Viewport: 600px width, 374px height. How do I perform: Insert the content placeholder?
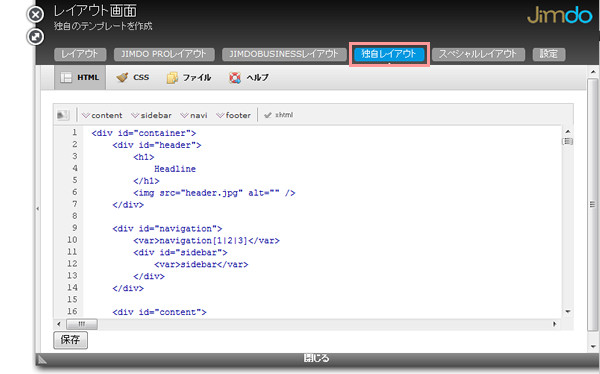point(102,115)
